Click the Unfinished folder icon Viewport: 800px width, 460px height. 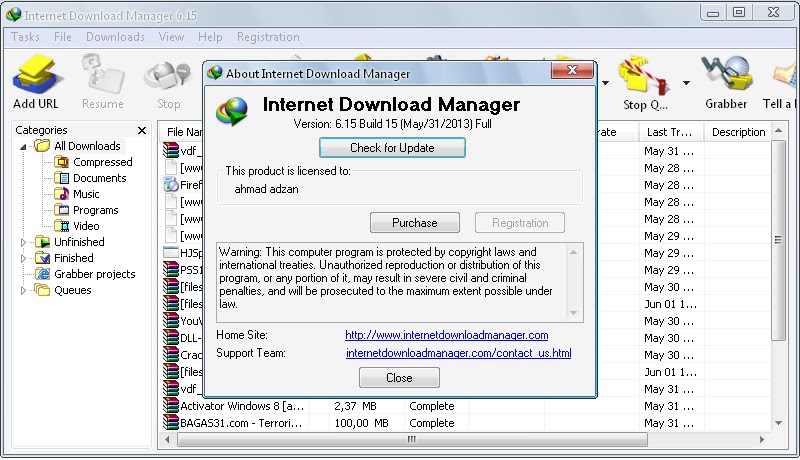pos(42,242)
